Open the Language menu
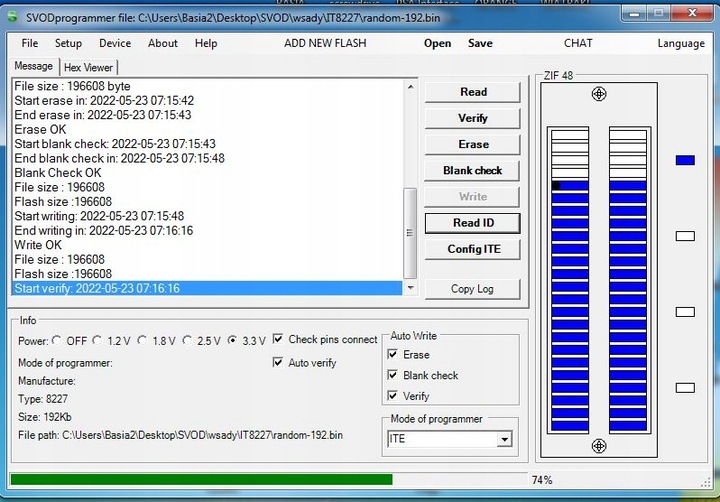 (x=680, y=43)
